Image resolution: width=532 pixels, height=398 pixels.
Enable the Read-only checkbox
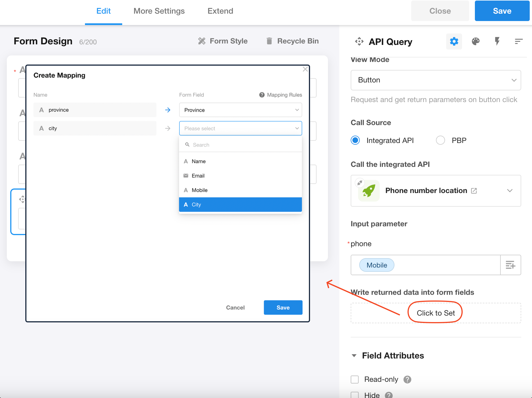[x=355, y=380]
